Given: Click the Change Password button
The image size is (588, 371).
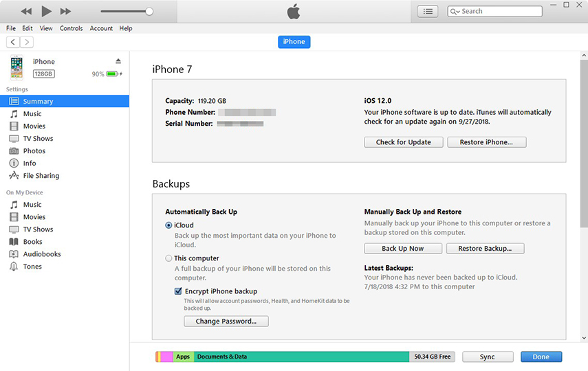Looking at the screenshot, I should pos(226,321).
